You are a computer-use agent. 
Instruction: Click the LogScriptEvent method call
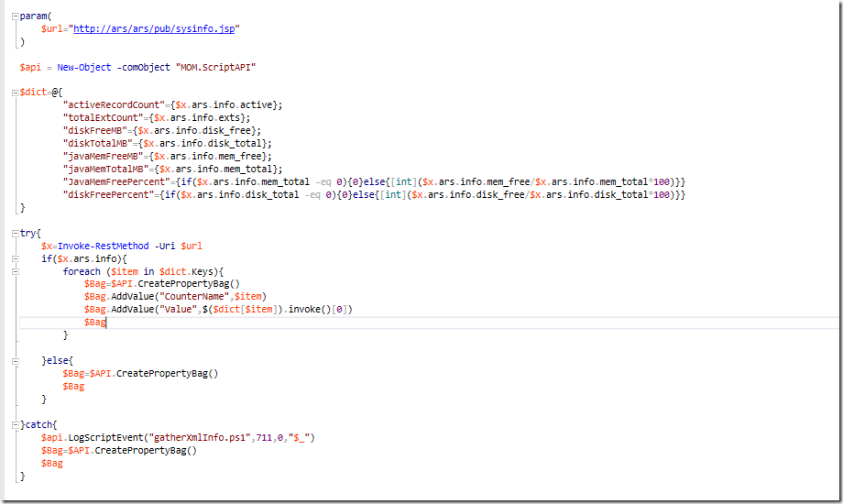105,438
